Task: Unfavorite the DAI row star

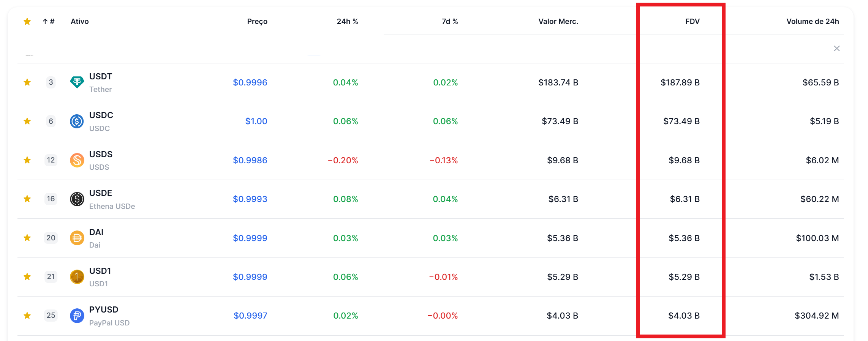Action: pyautogui.click(x=27, y=238)
